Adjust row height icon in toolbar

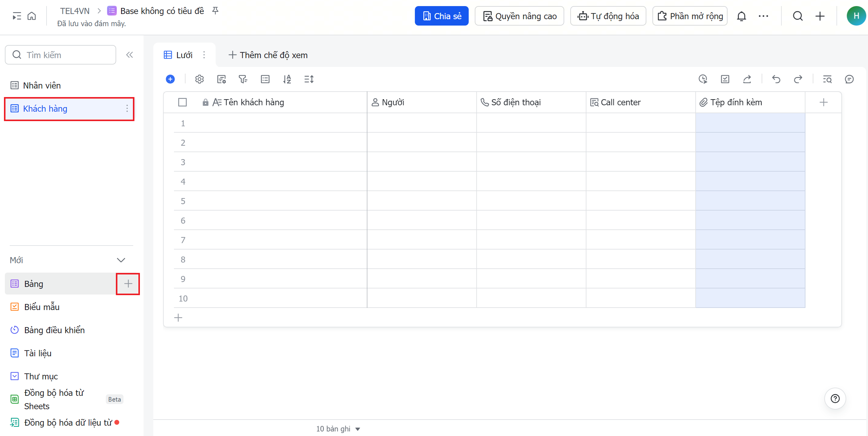[x=309, y=79]
